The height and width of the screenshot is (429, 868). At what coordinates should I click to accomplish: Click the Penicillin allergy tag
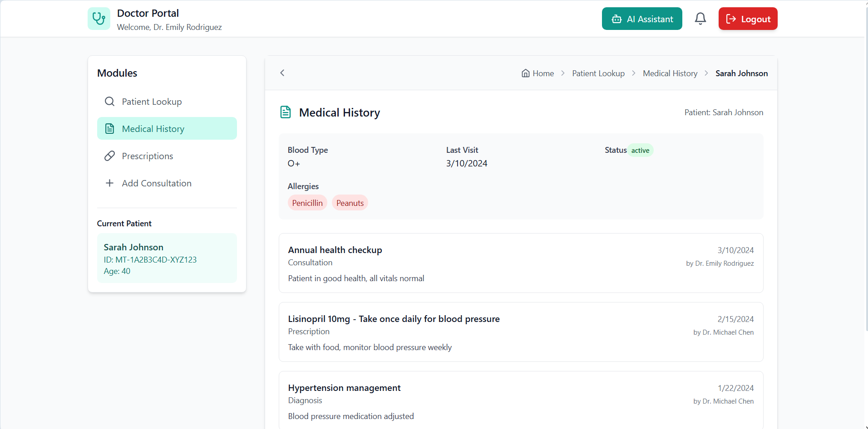point(307,203)
